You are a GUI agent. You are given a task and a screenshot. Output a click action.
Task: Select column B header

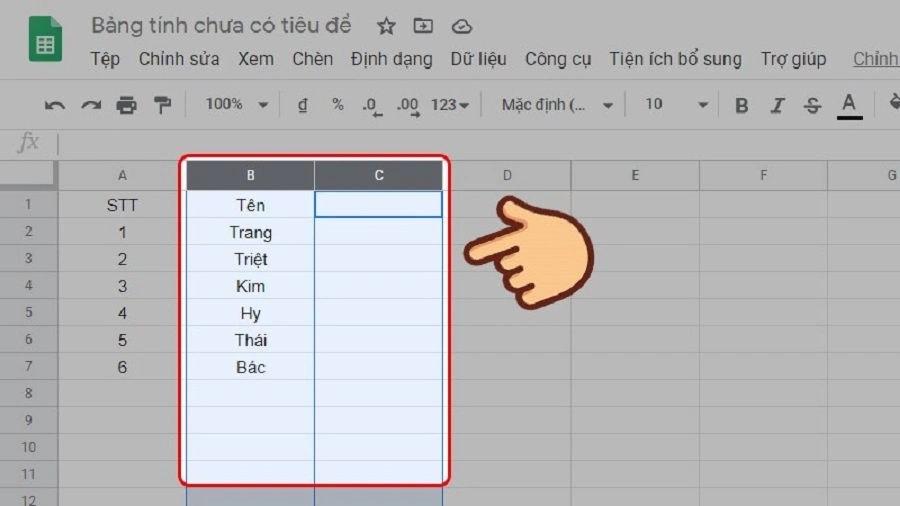[x=250, y=176]
